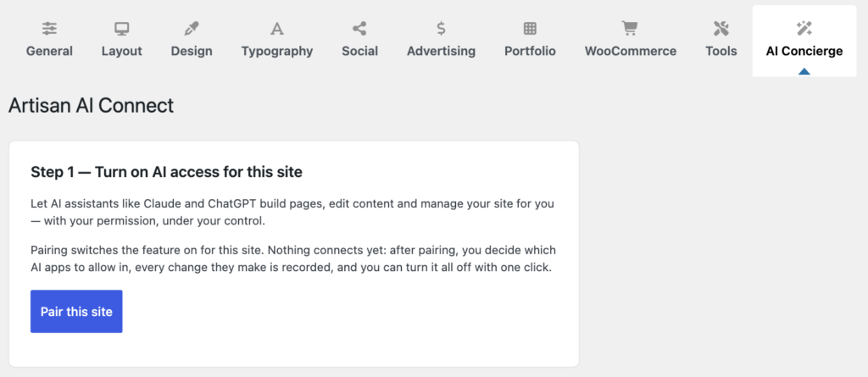Select the AI Concierge tab label
The height and width of the screenshot is (377, 868).
[804, 52]
